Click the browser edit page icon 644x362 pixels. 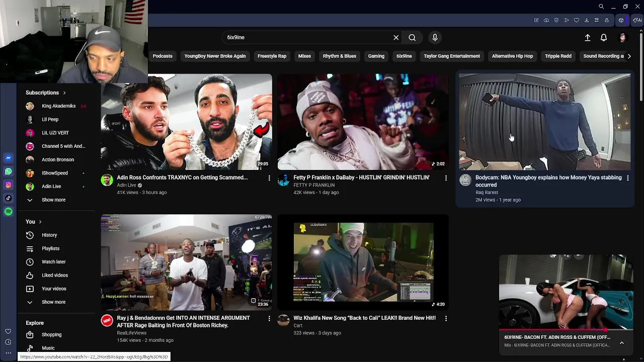(536, 20)
